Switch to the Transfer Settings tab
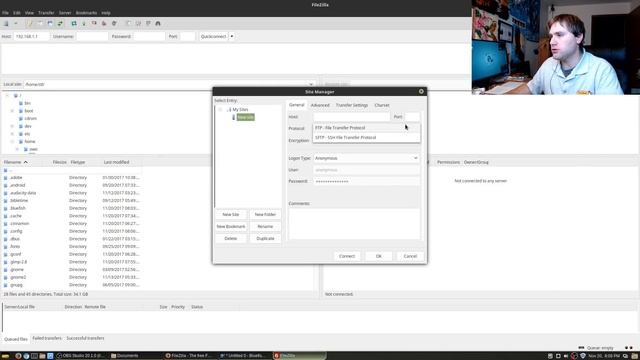 pos(352,105)
